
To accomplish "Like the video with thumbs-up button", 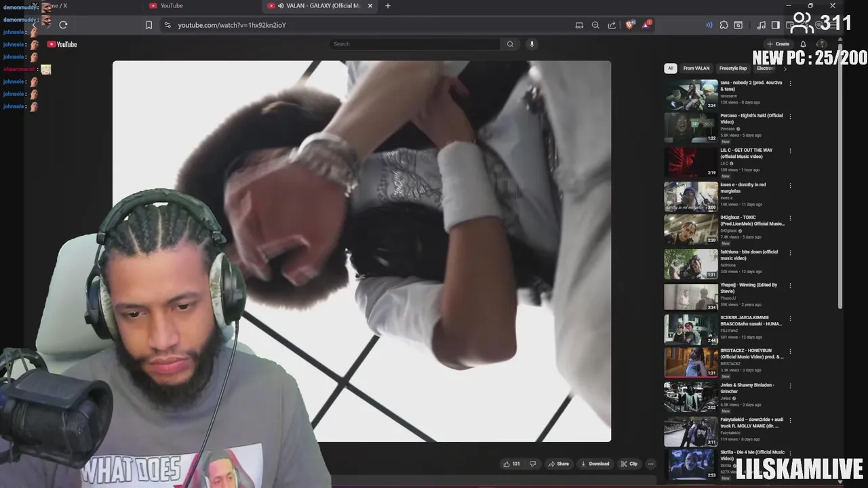I will (511, 464).
